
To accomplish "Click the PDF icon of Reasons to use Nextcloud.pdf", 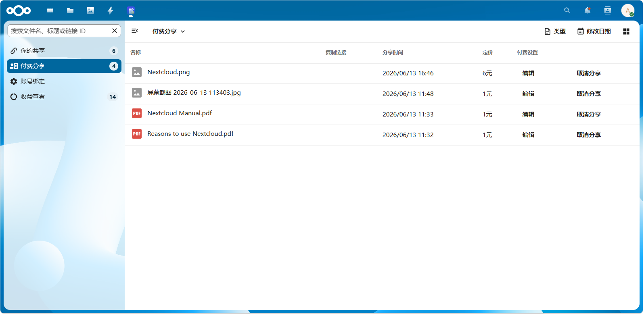I will pos(137,134).
